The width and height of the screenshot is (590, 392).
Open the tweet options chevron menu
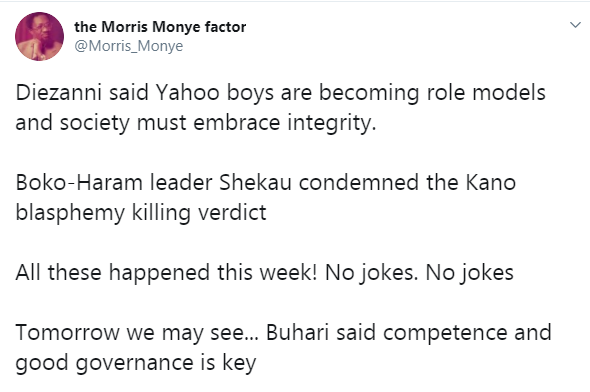(x=575, y=25)
